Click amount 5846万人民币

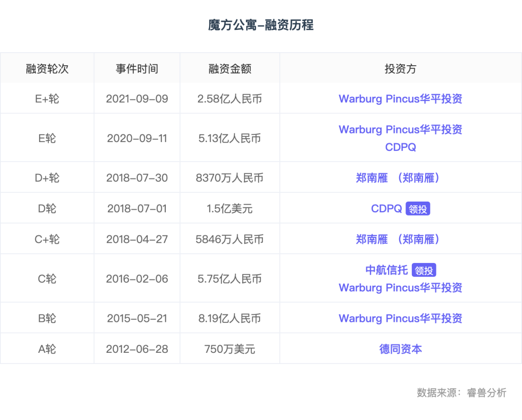[x=230, y=239]
